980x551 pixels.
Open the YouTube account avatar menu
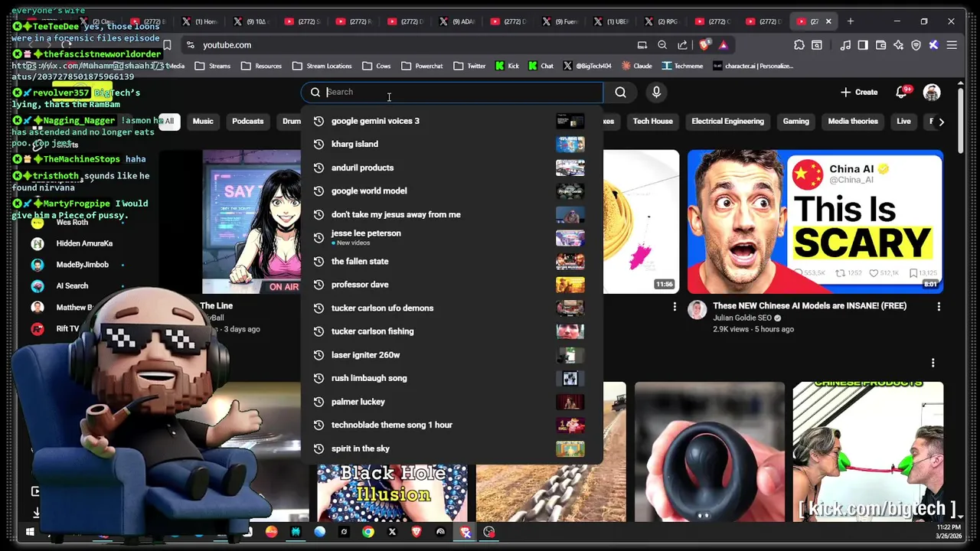tap(932, 93)
